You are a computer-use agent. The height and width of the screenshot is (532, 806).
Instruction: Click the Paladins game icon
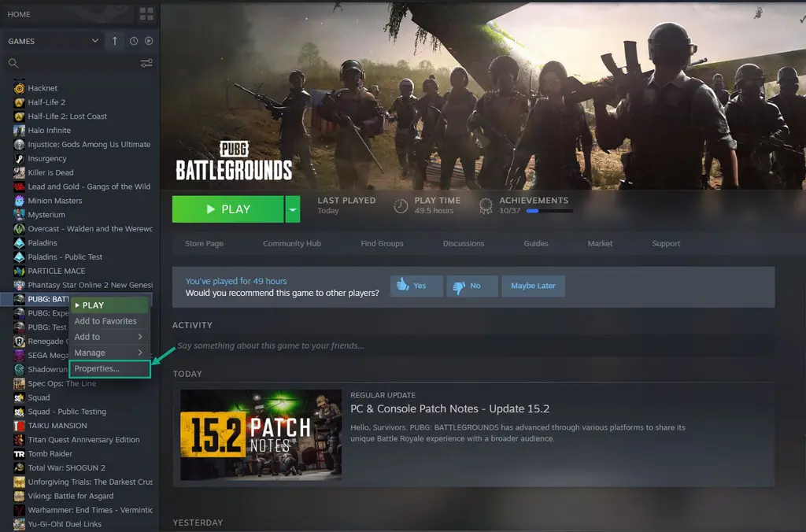coord(19,242)
